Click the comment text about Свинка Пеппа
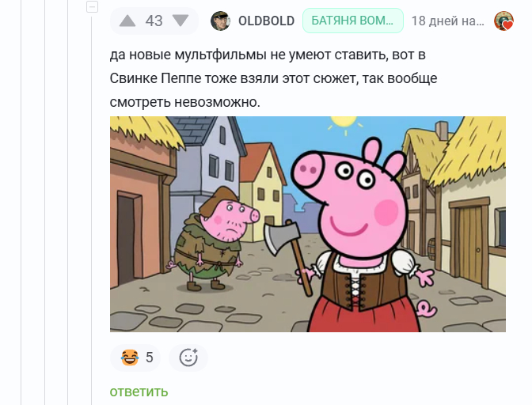532x405 pixels. click(x=273, y=78)
